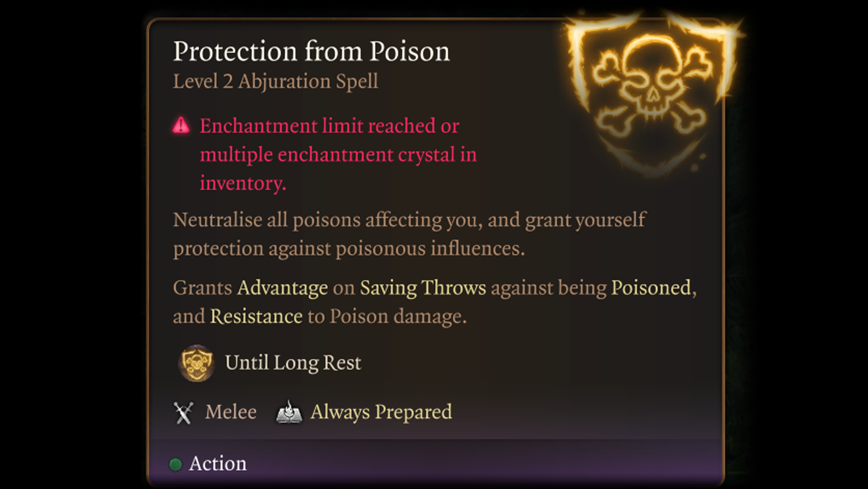The height and width of the screenshot is (489, 868).
Task: Click the red warning triangle icon
Action: tap(181, 125)
